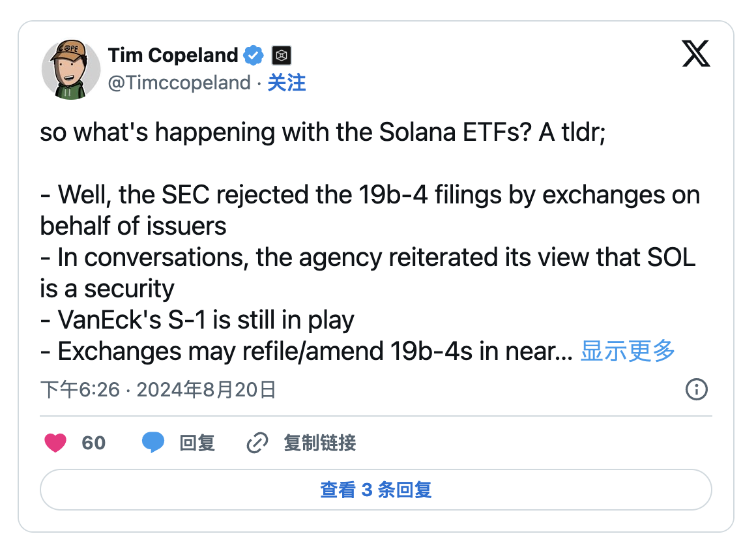Image resolution: width=756 pixels, height=549 pixels.
Task: Click the blue verified badge
Action: [253, 55]
